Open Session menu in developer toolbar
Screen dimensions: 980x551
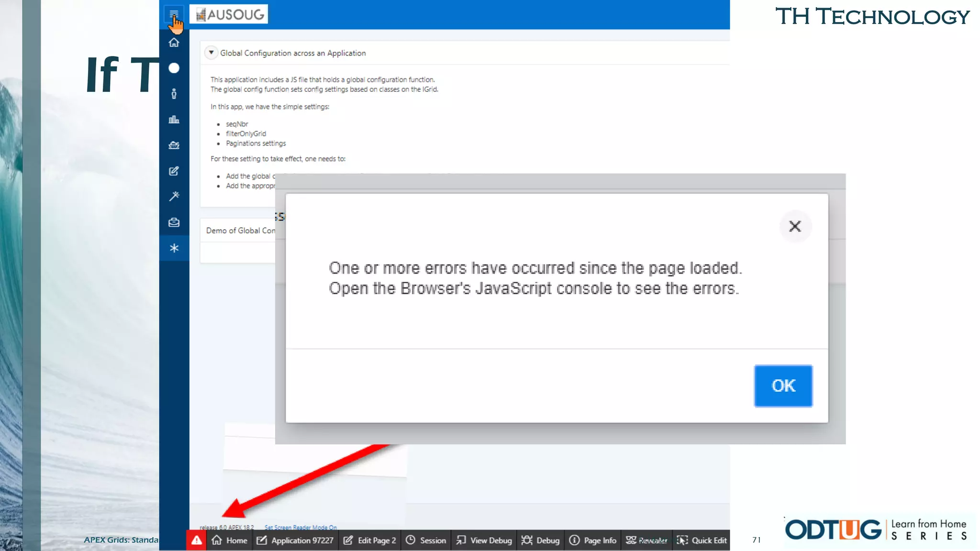(x=426, y=540)
